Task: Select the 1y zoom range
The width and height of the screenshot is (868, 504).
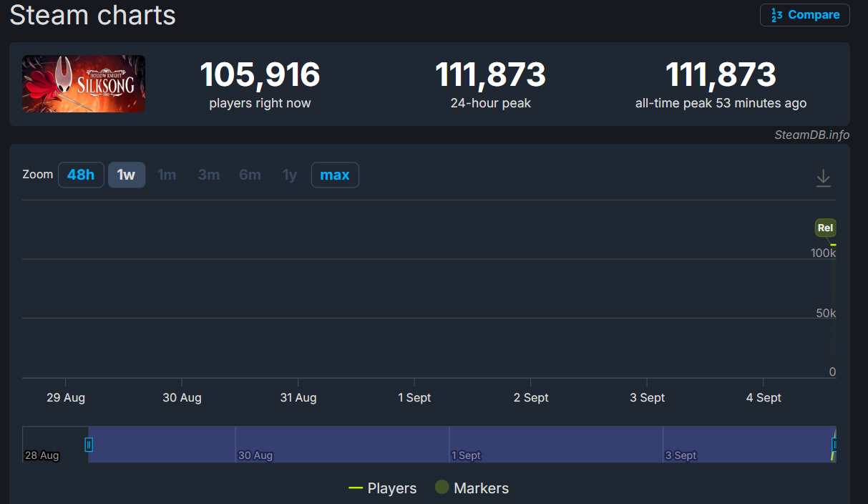Action: pos(290,175)
